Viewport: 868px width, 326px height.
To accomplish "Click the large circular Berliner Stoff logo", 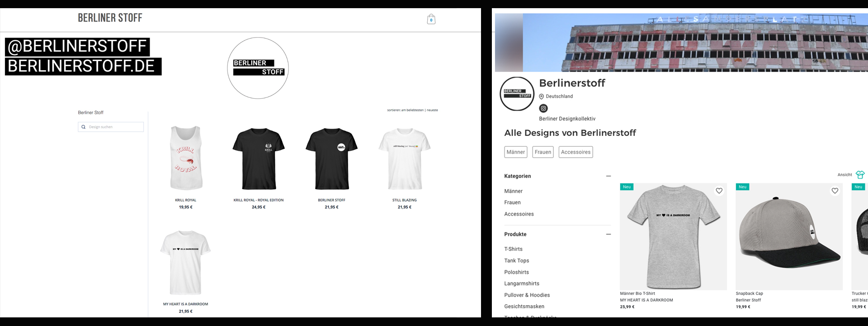I will point(258,68).
